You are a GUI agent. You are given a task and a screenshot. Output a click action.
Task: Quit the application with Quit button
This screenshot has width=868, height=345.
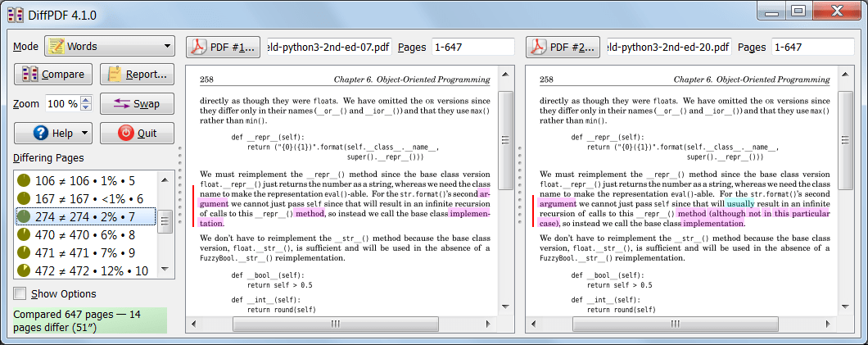(138, 133)
